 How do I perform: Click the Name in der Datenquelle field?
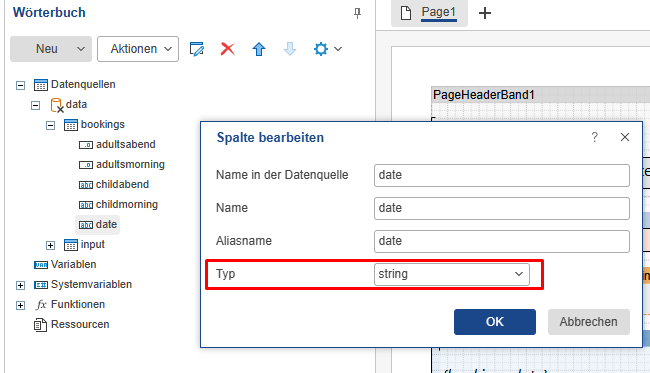(502, 175)
